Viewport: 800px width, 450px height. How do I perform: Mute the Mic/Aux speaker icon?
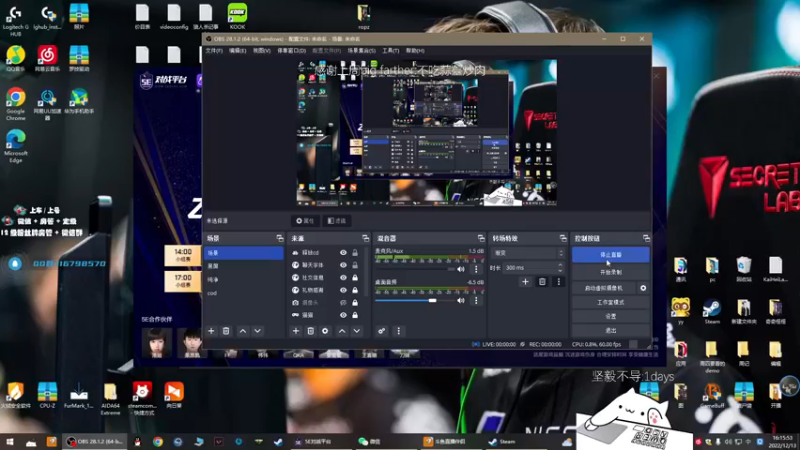click(461, 269)
